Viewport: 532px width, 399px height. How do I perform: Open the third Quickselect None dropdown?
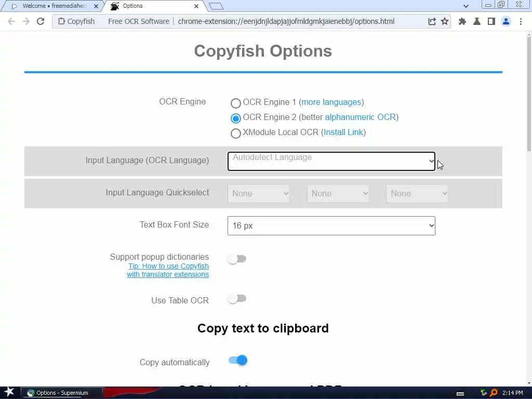[417, 193]
